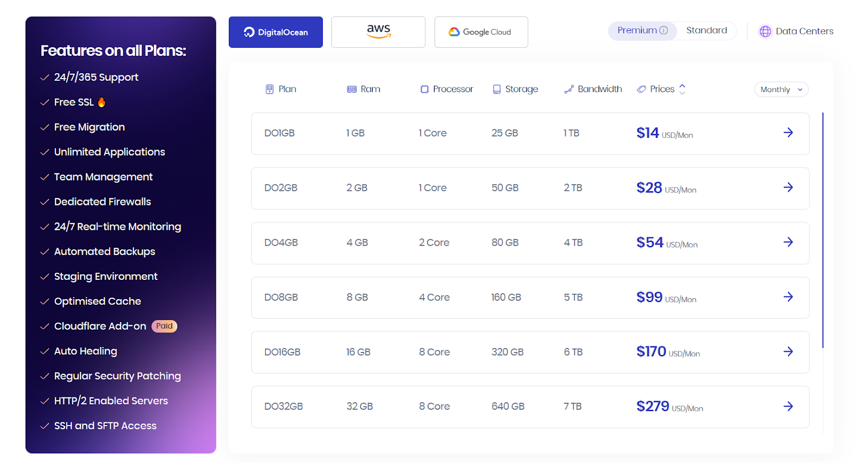Open the Monthly billing dropdown

[781, 89]
